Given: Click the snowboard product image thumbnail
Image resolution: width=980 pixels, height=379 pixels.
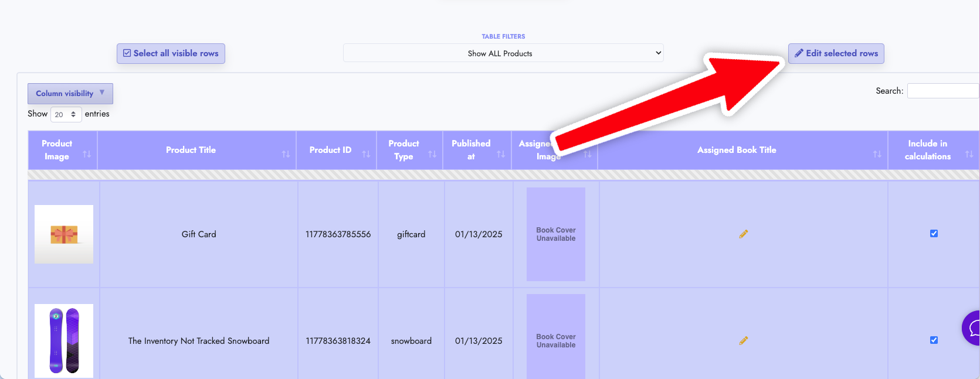Looking at the screenshot, I should pos(64,340).
